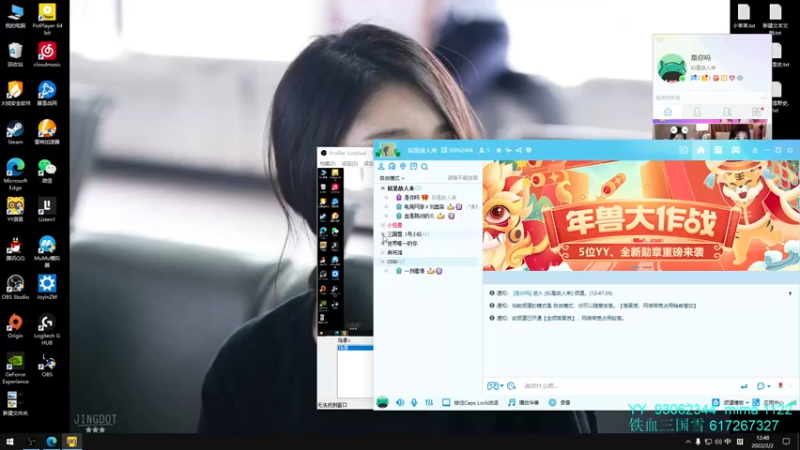This screenshot has height=450, width=800.
Task: Click the user avatar button in the YY bottom bar
Action: click(x=382, y=402)
